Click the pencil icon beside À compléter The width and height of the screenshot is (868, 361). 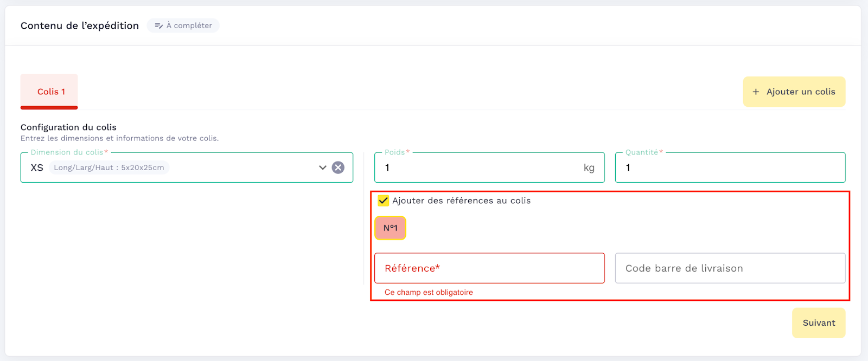pyautogui.click(x=158, y=25)
